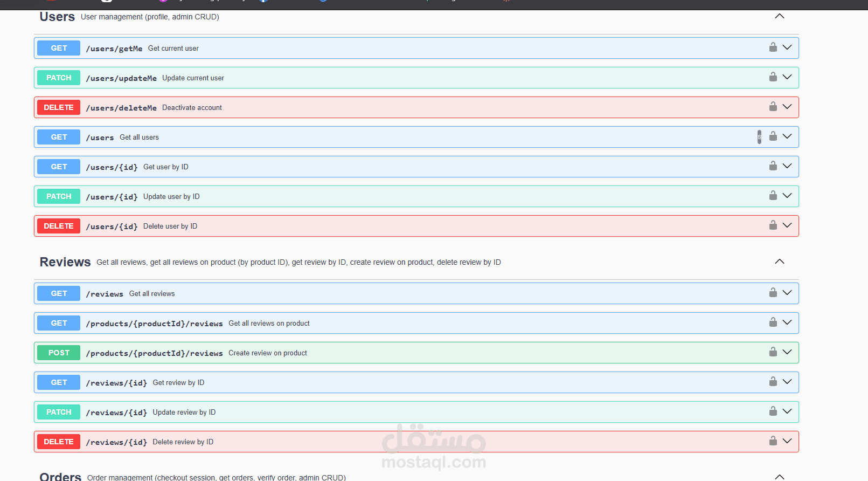Click /reviews/{id} path in the GET row
This screenshot has width=868, height=481.
tap(116, 383)
